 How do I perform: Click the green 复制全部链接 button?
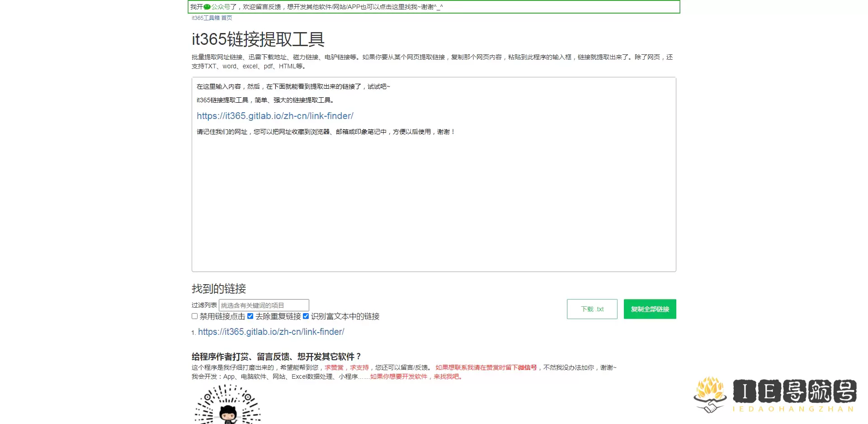coord(650,309)
